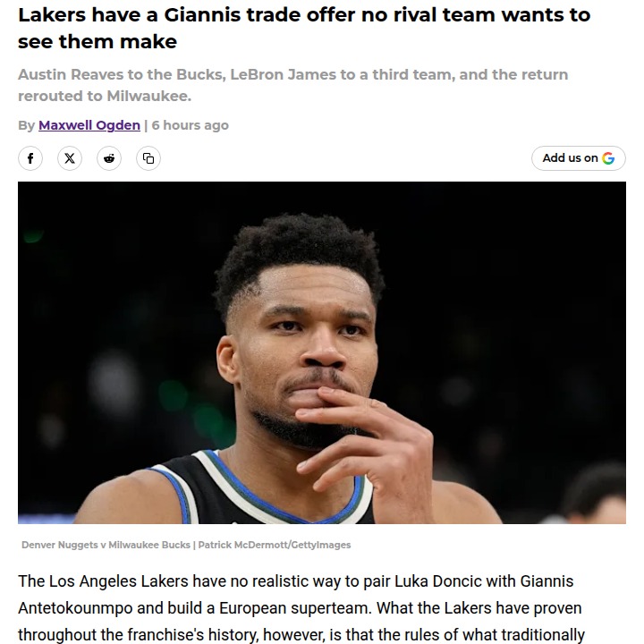
Task: Click 'rerouted to Milwaukee' subheading text
Action: tap(105, 96)
